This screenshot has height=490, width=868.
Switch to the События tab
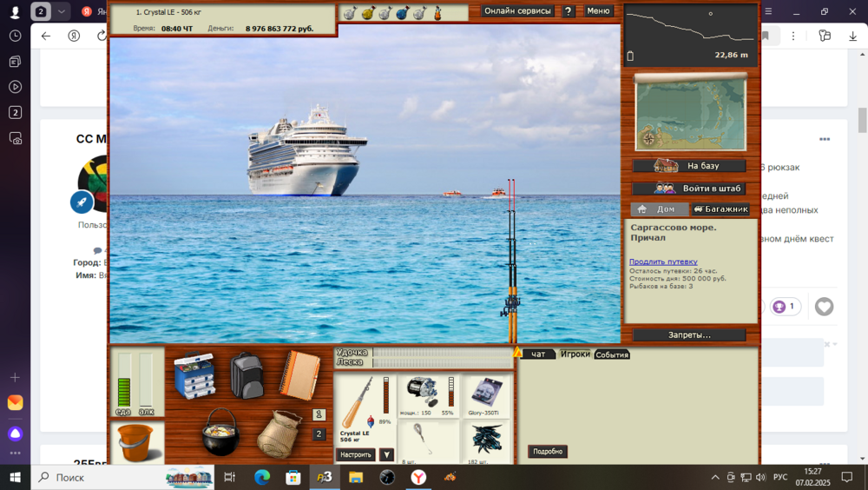(x=612, y=354)
